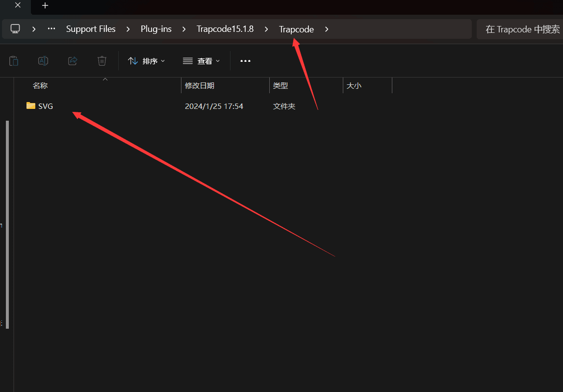Navigate to Support Files in breadcrumb

pos(91,29)
